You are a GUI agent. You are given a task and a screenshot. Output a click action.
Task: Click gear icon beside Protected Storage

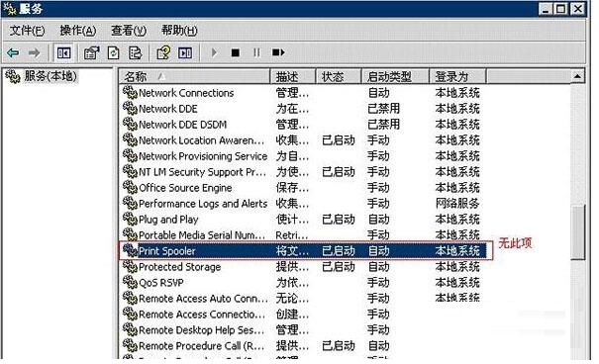coord(130,266)
